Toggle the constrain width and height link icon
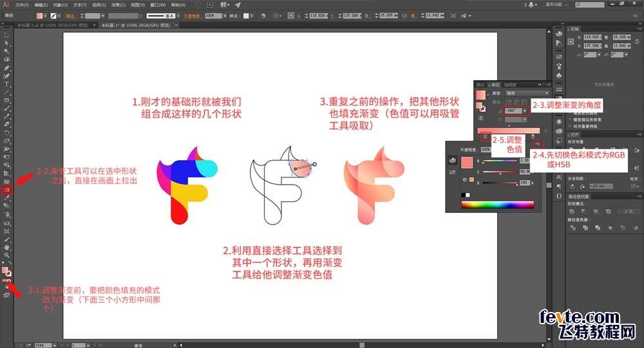Image resolution: width=644 pixels, height=348 pixels. click(x=404, y=15)
